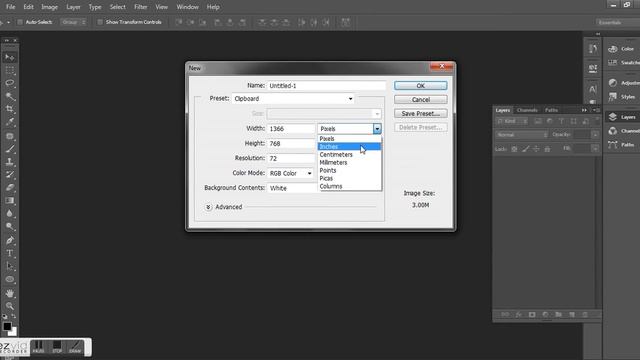The width and height of the screenshot is (640, 360).
Task: Select the Healing Brush tool
Action: pyautogui.click(x=9, y=136)
